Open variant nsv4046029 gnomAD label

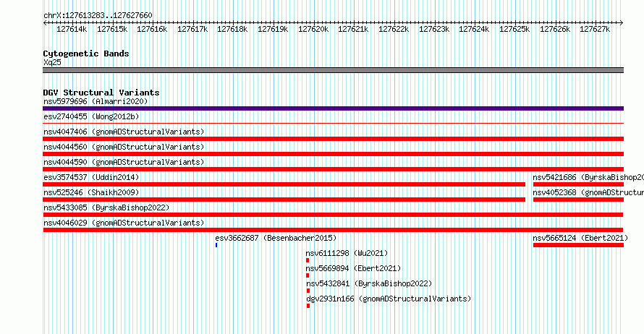click(x=124, y=223)
